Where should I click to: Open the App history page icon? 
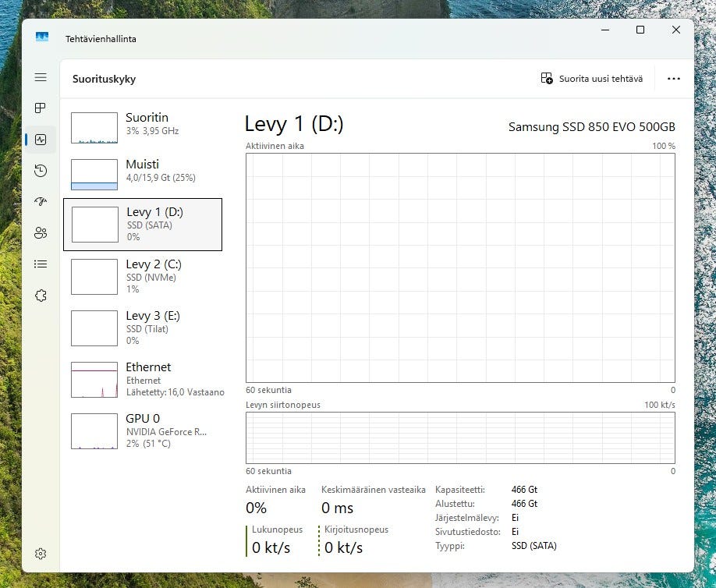click(x=41, y=171)
